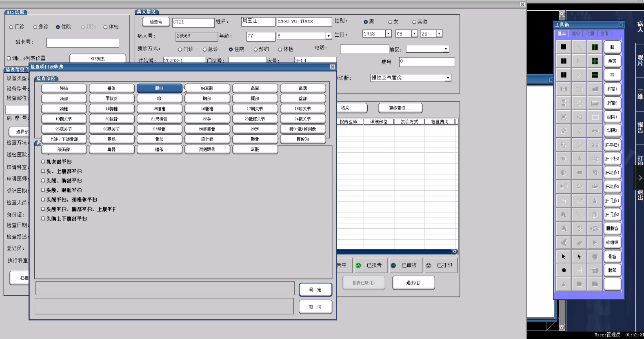Pick the arrow annotation tool in toolbox

[x=579, y=75]
